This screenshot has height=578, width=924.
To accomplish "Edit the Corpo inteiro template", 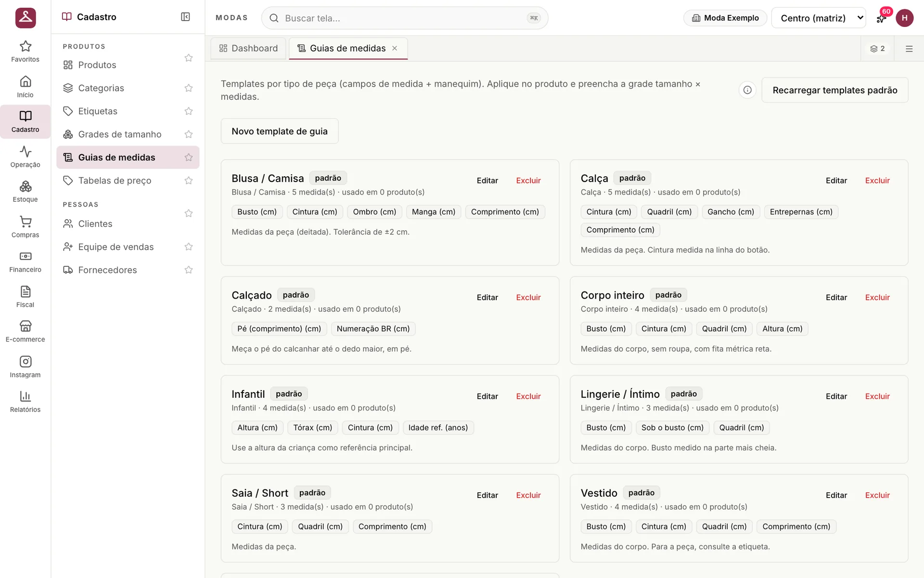I will tap(836, 298).
